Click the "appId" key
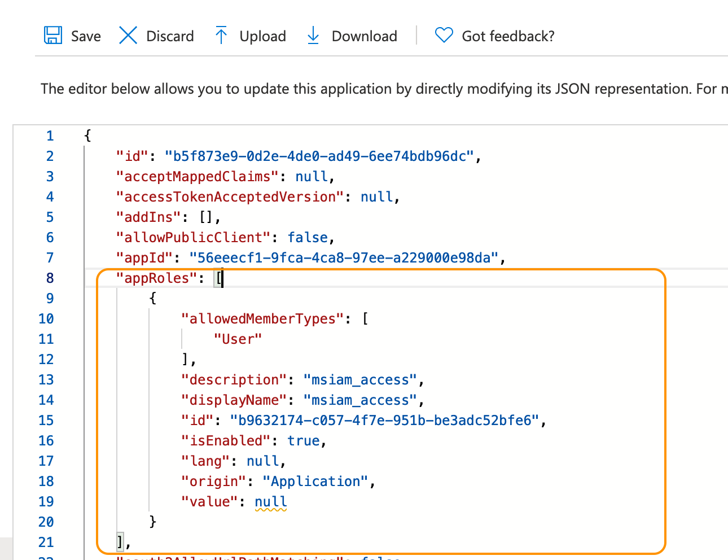Screen dimensions: 728x560 pos(144,258)
